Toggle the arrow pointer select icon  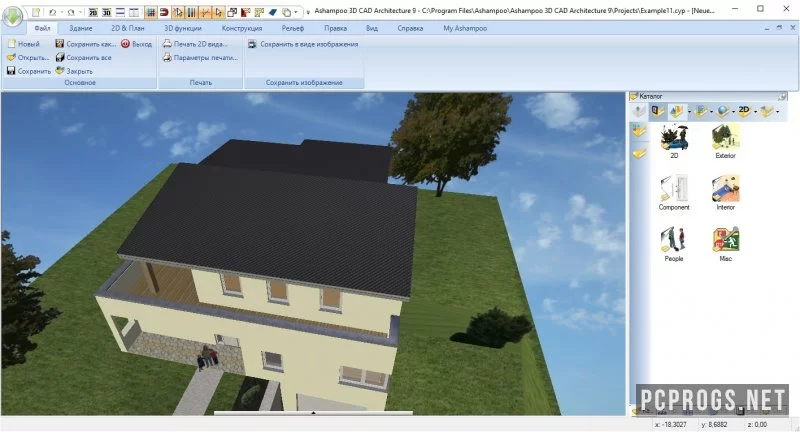[x=218, y=12]
